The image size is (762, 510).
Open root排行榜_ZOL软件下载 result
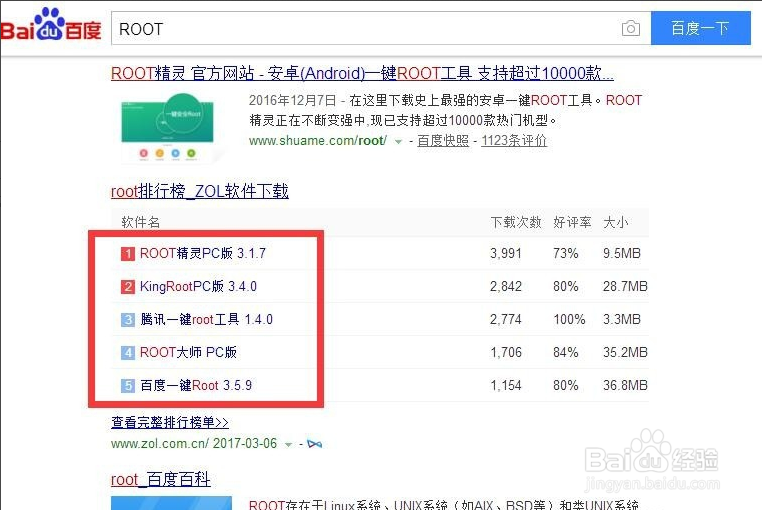(200, 191)
